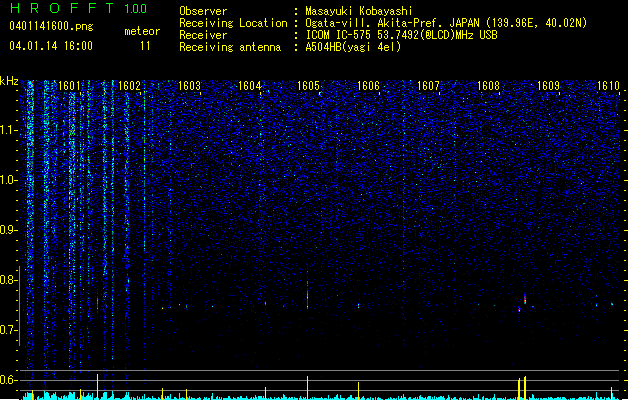Click the gray vertical range bar left of the spectrogram
The width and height of the screenshot is (629, 400).
pyautogui.click(x=20, y=306)
